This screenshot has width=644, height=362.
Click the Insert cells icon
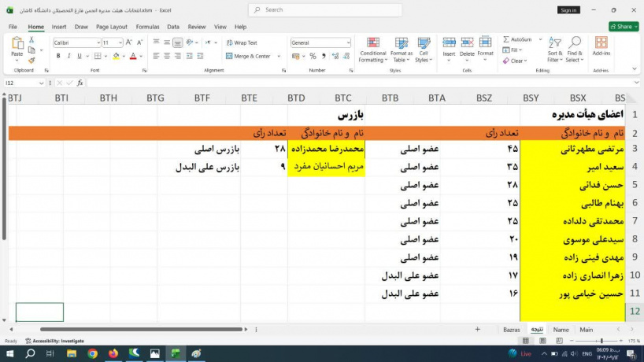449,42
